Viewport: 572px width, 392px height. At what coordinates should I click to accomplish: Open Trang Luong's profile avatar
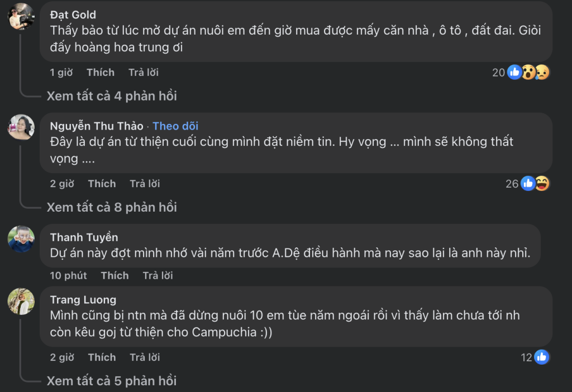[21, 299]
